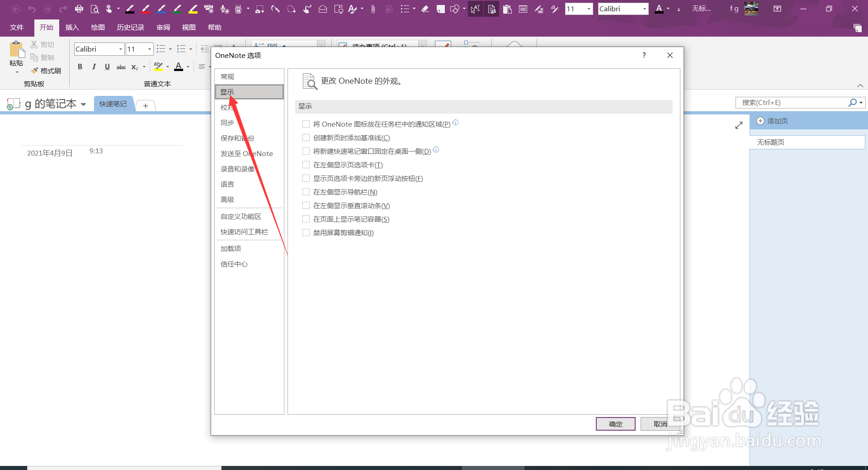Check 在页面上显示笔记容器 option

(x=306, y=219)
